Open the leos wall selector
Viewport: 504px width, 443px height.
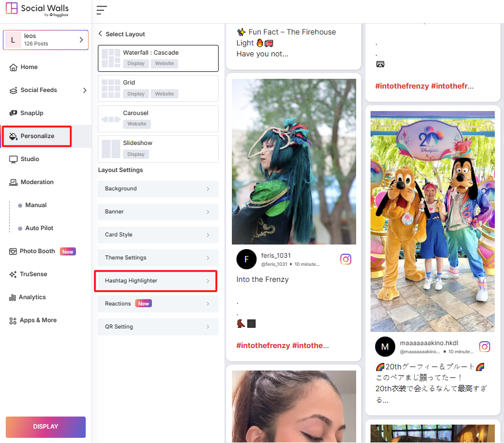[x=45, y=40]
